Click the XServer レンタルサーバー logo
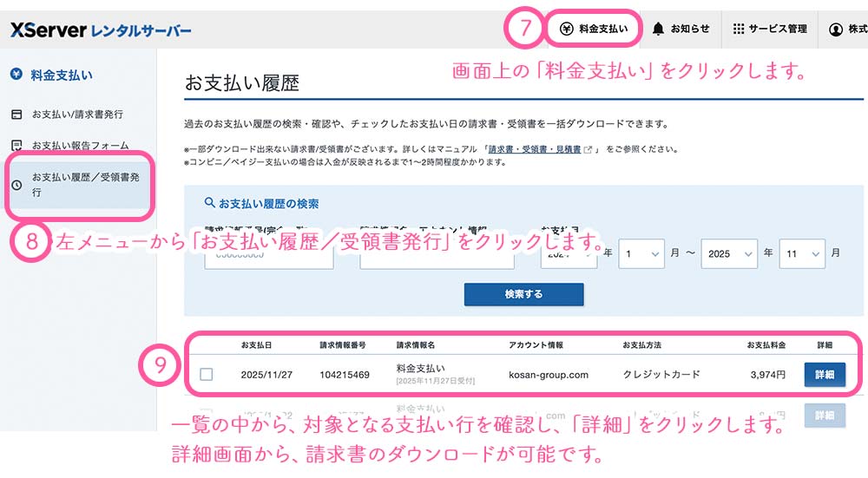The height and width of the screenshot is (478, 868). point(101,30)
